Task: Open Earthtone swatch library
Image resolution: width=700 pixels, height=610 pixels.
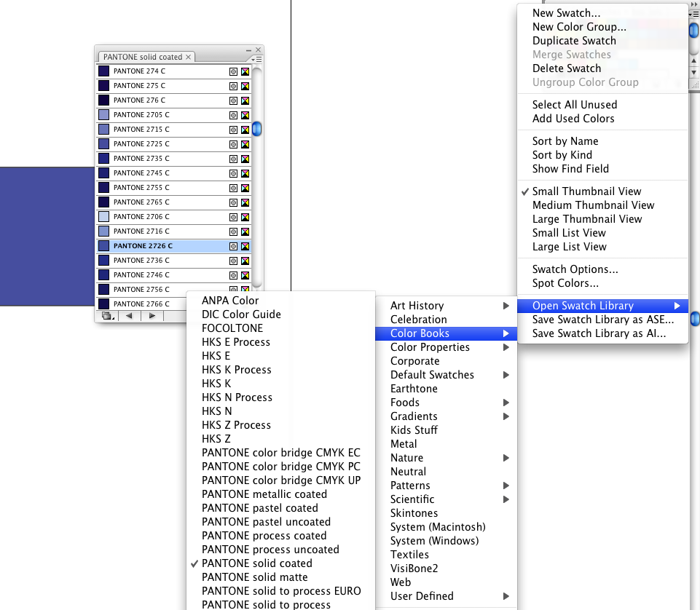Action: pos(414,389)
